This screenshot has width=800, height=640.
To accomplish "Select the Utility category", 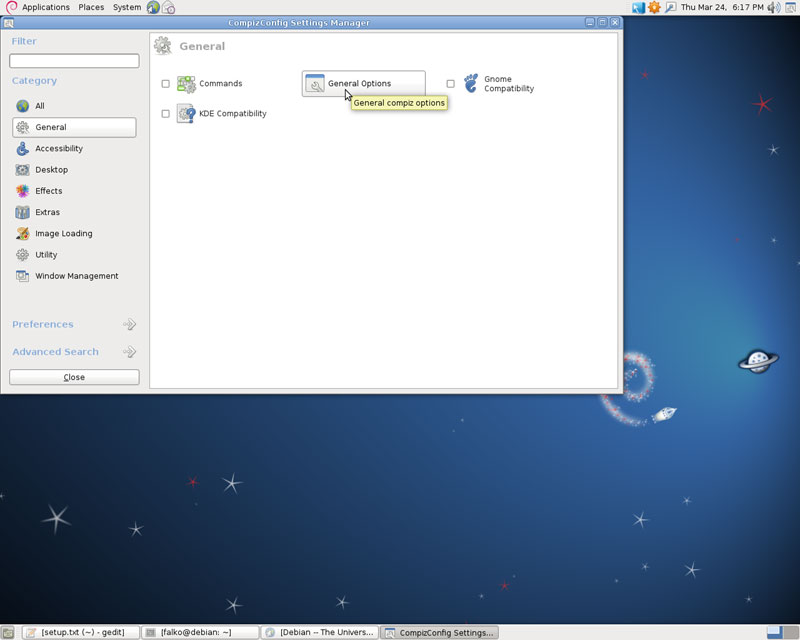I will [x=74, y=255].
